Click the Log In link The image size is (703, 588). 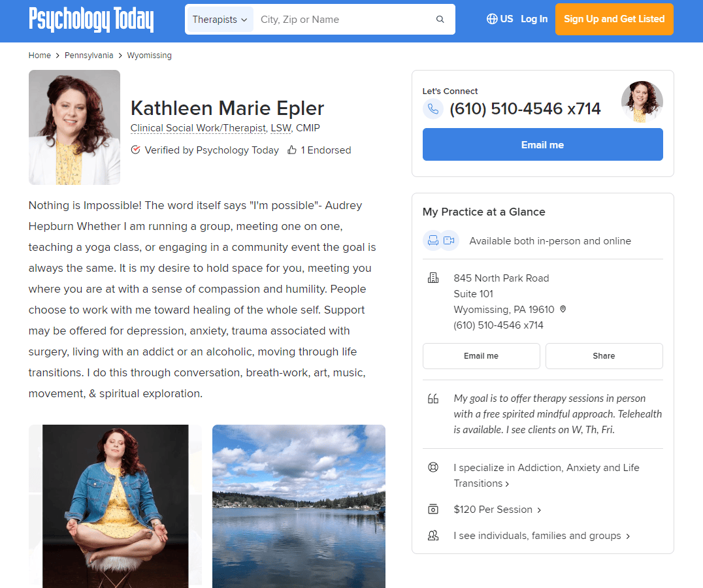pyautogui.click(x=534, y=19)
